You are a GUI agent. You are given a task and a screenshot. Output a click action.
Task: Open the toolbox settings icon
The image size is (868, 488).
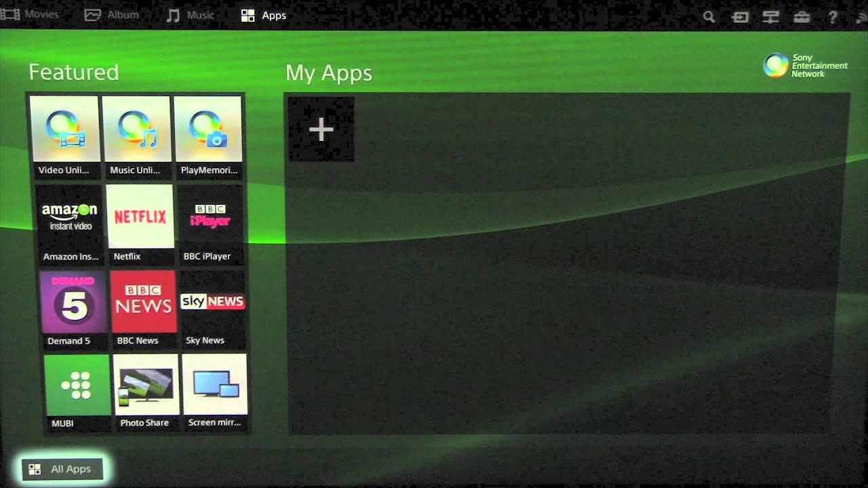click(802, 17)
